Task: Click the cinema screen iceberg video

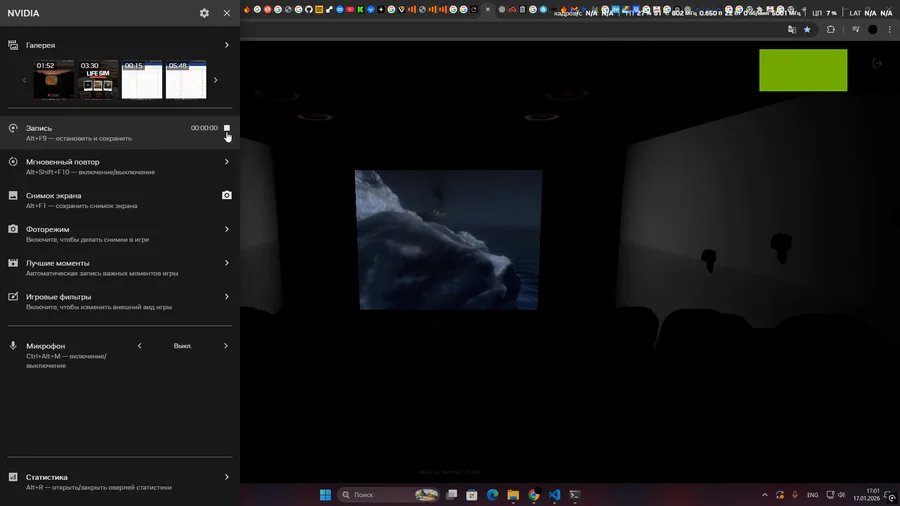Action: pyautogui.click(x=448, y=240)
